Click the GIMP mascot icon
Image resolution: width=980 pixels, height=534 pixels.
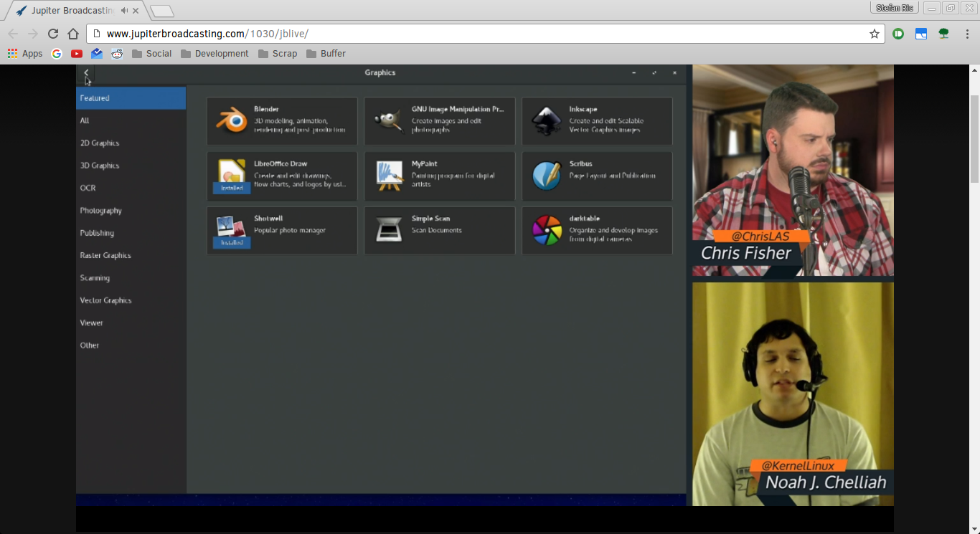coord(389,120)
